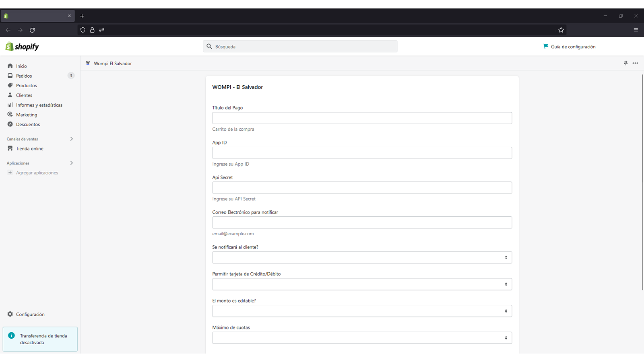Image resolution: width=644 pixels, height=362 pixels.
Task: Click the Pedidos count badge 3
Action: point(71,76)
